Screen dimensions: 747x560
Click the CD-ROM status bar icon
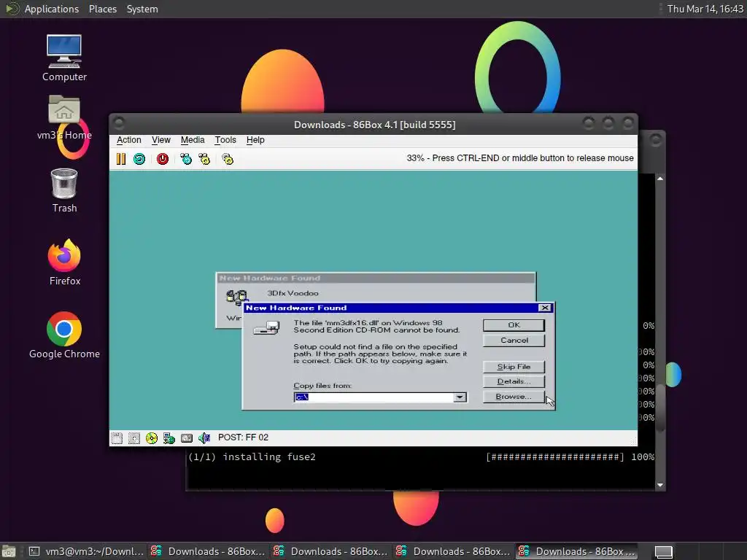(x=152, y=437)
